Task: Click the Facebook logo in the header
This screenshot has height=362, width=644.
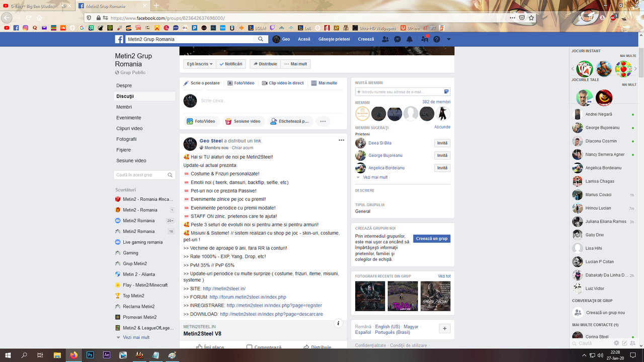Action: pos(119,39)
